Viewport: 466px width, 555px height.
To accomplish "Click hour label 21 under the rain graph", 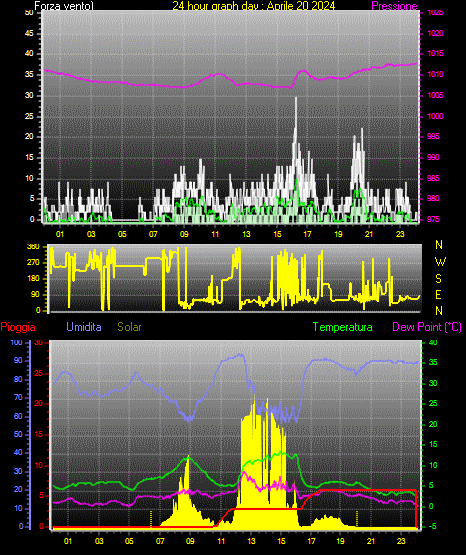I will [371, 541].
